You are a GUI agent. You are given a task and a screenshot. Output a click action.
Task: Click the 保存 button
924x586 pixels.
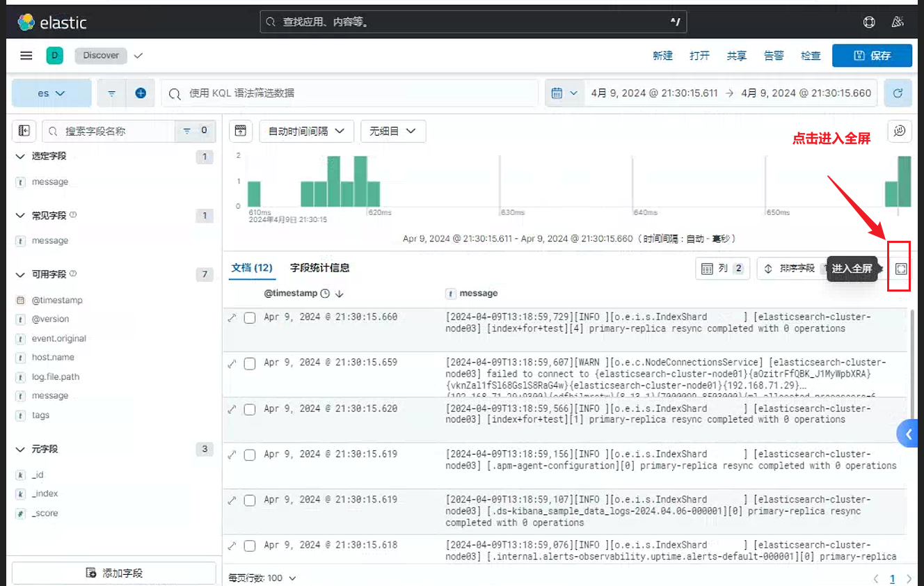(872, 56)
